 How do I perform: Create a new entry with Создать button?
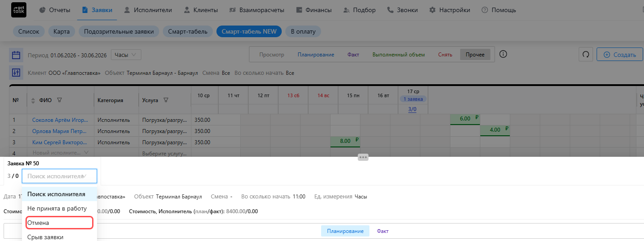coord(620,55)
